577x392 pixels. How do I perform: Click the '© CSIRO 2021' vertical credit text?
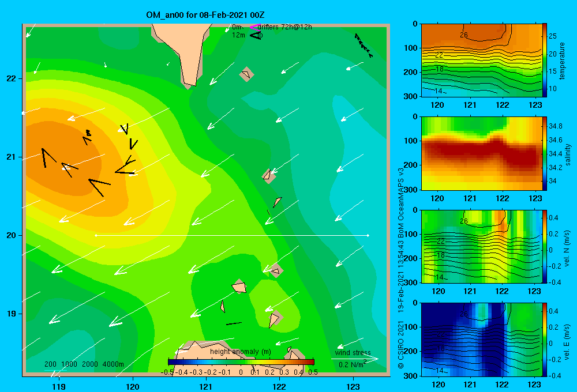[401, 344]
